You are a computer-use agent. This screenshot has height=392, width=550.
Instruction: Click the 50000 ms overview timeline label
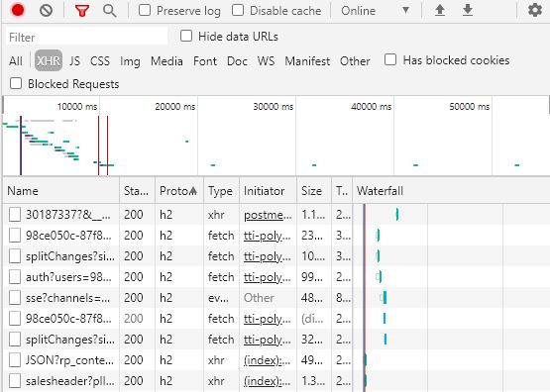(x=470, y=107)
